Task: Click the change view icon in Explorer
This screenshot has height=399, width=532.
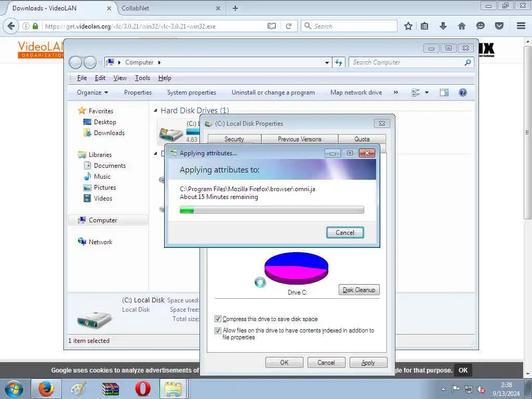Action: [x=415, y=92]
